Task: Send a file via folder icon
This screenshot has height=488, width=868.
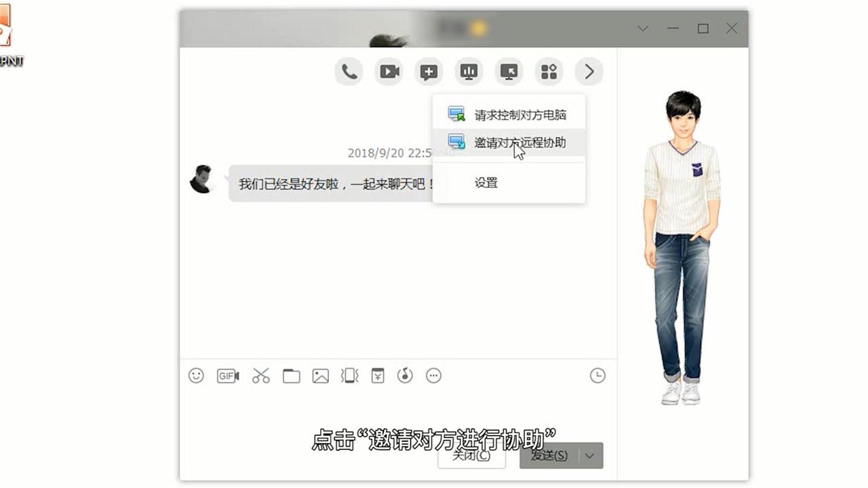Action: [x=292, y=375]
